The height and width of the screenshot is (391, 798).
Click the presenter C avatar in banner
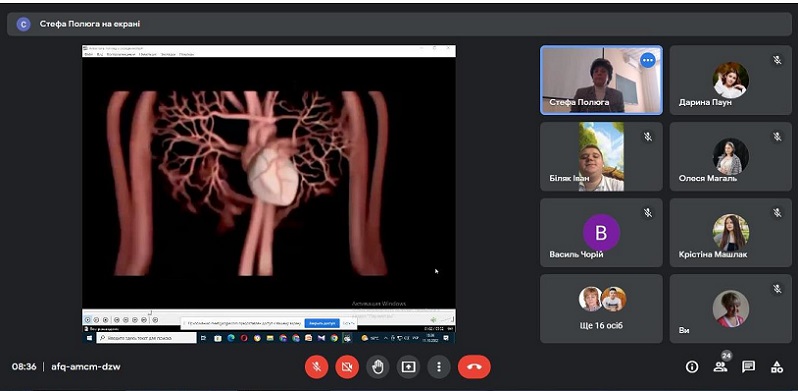[x=23, y=24]
